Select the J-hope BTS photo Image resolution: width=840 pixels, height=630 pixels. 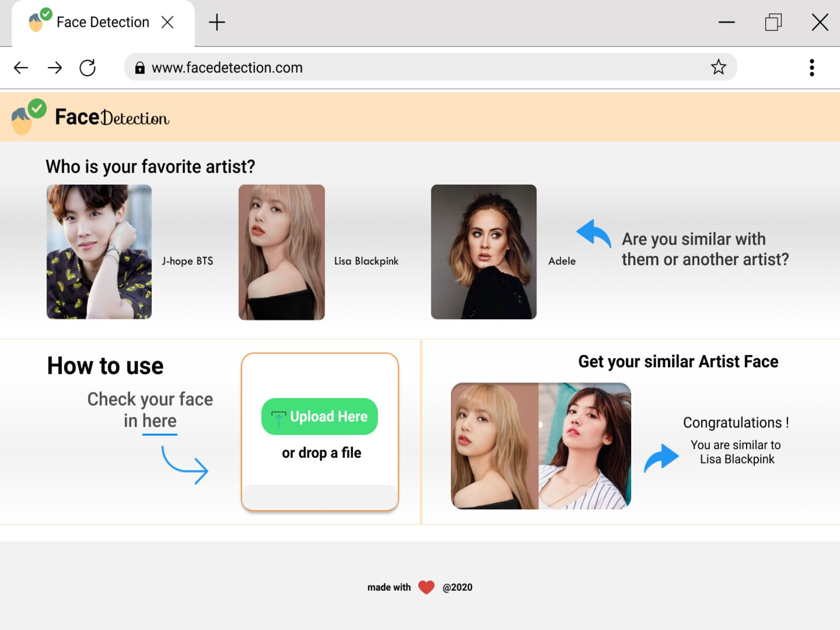[x=99, y=251]
